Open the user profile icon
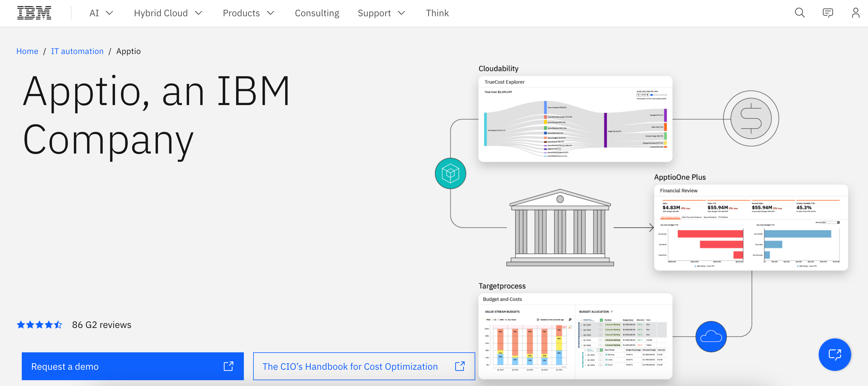868x386 pixels. (855, 13)
